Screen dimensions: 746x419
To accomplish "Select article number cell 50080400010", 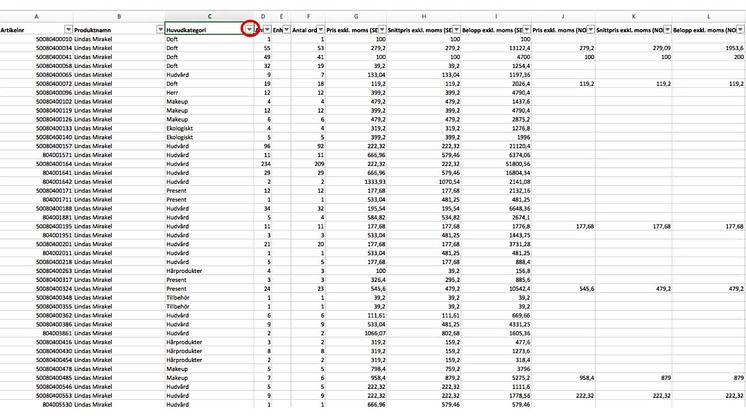I will pyautogui.click(x=37, y=39).
